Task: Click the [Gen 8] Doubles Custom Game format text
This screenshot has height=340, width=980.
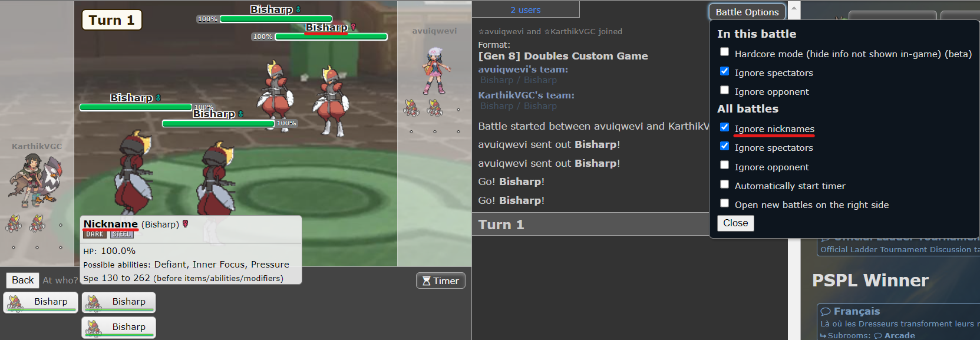Action: point(563,56)
